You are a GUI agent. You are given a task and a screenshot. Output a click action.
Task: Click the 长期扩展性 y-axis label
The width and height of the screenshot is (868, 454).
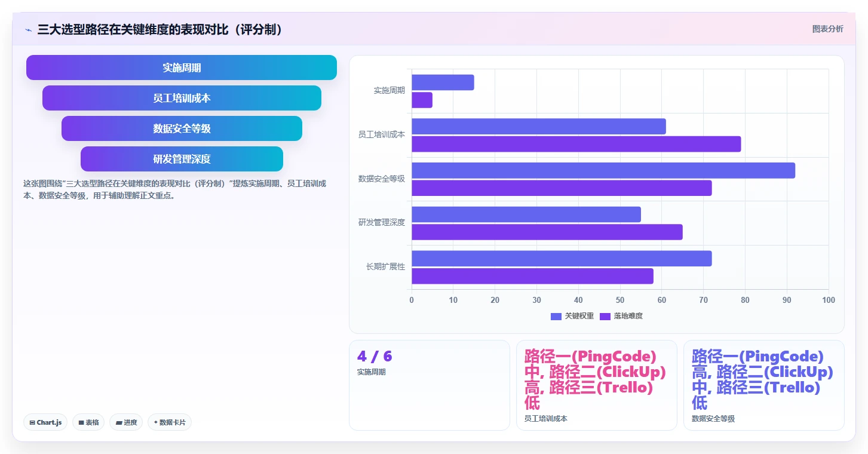pos(386,266)
